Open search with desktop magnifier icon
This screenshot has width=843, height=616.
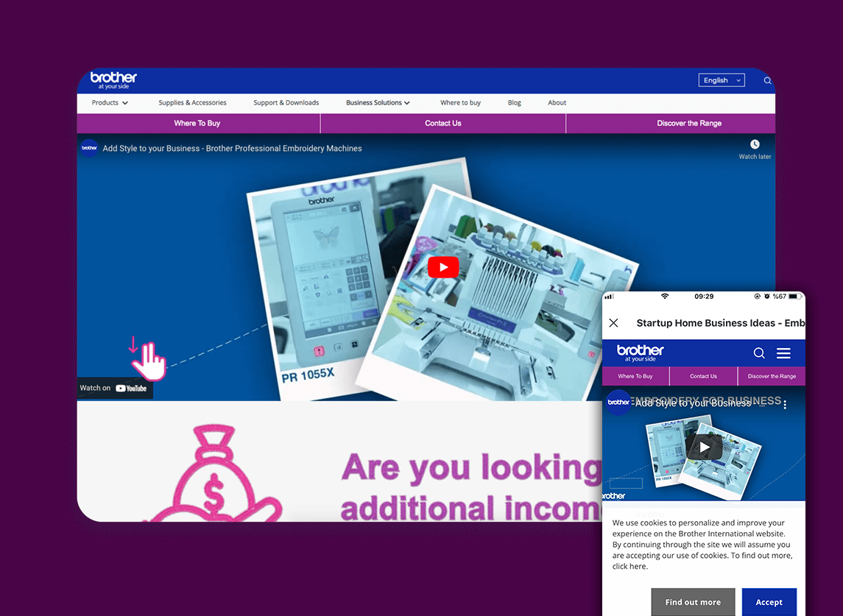pyautogui.click(x=767, y=81)
